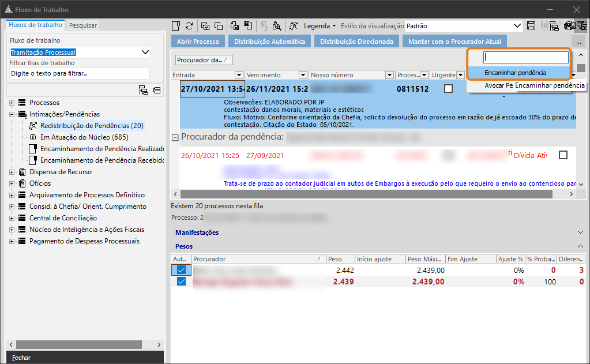
Task: Click the new document icon in the toolbar
Action: 176,26
